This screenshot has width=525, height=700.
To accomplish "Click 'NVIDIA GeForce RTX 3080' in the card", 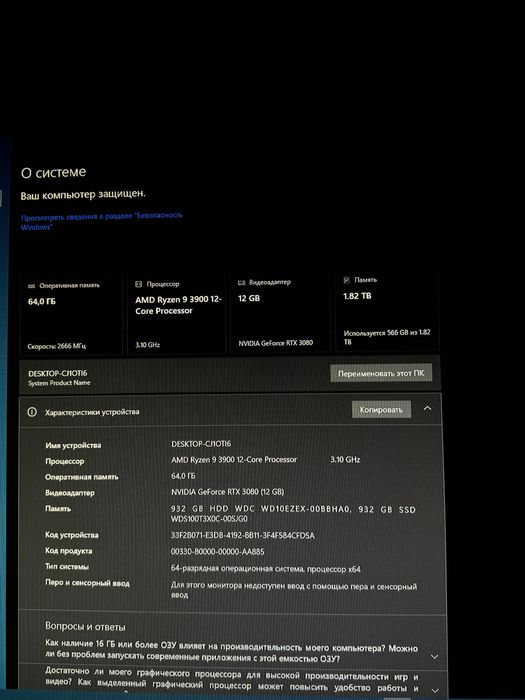I will 275,343.
